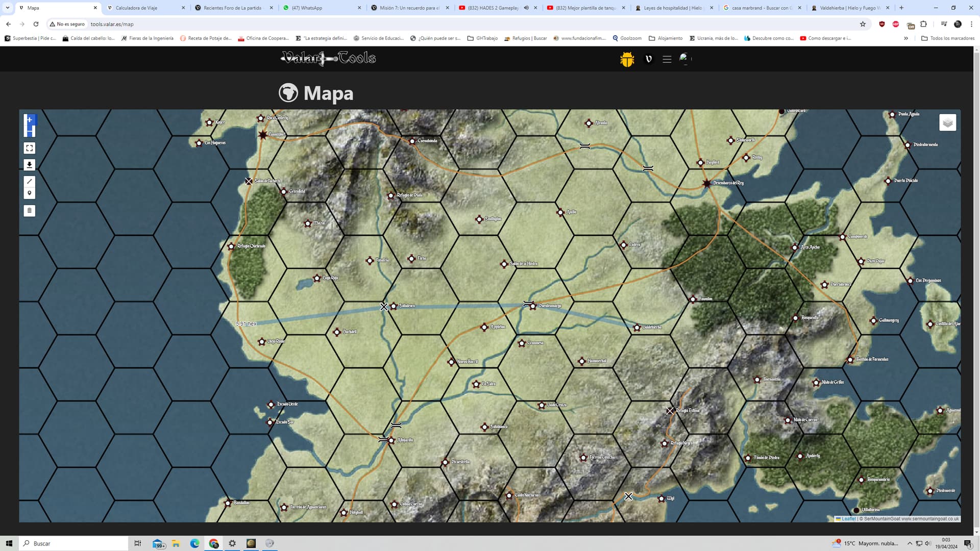Switch to Leyes de hospitalidad tab
The image size is (980, 551).
(x=674, y=8)
